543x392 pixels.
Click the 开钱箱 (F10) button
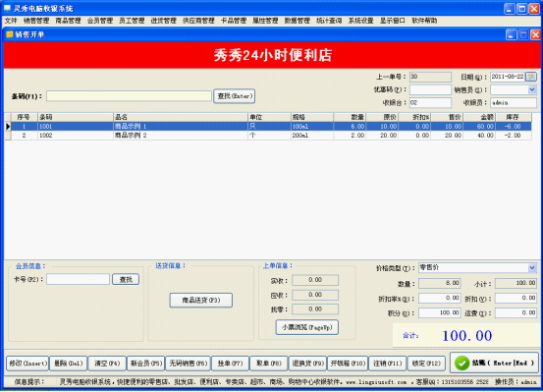348,364
